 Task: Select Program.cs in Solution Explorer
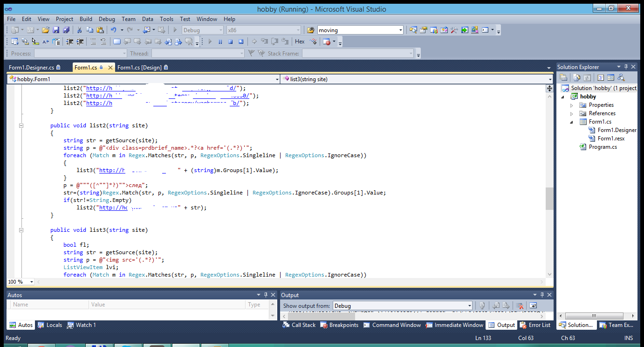click(x=603, y=147)
